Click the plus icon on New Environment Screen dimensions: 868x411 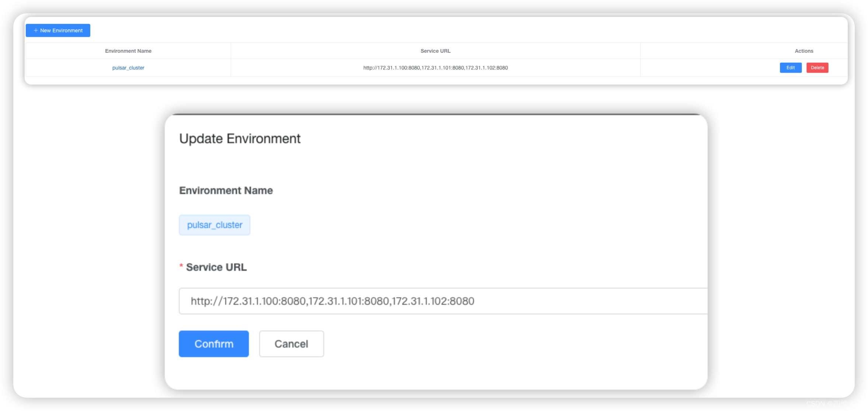(x=36, y=31)
